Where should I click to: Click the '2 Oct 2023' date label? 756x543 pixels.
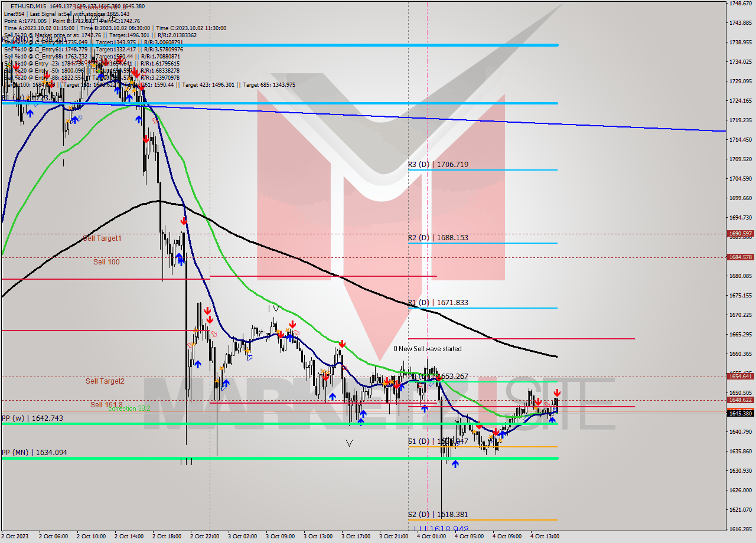click(x=15, y=537)
